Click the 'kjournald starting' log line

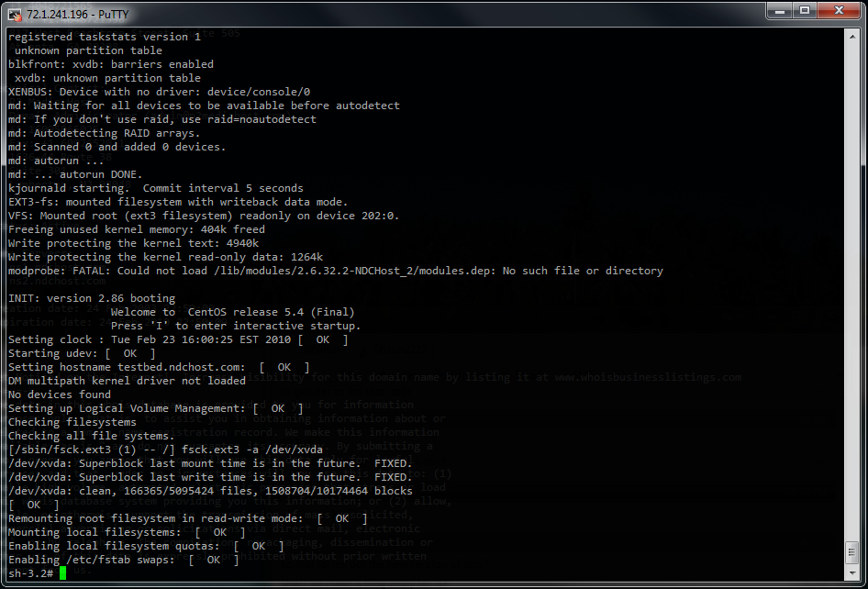[x=155, y=188]
